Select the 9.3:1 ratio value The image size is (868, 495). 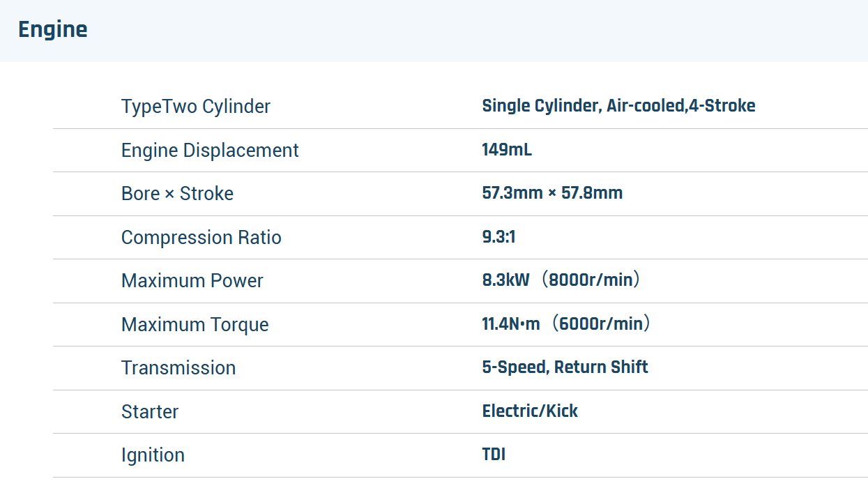click(498, 237)
